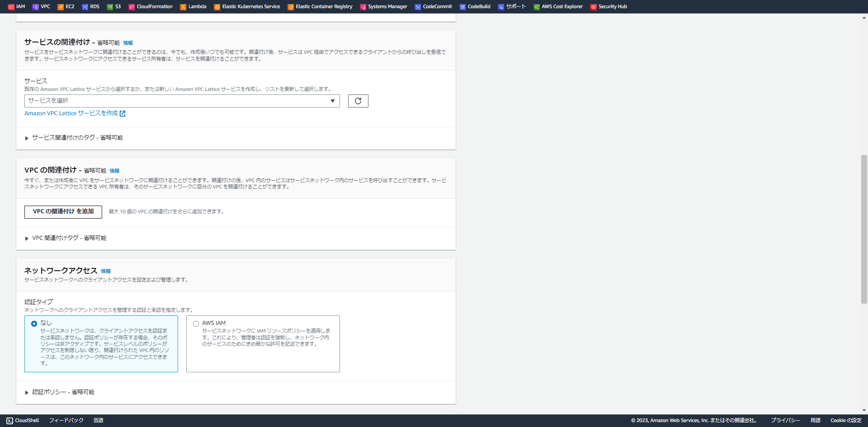The image size is (868, 427).
Task: Open the S3 service shortcut icon
Action: point(110,7)
